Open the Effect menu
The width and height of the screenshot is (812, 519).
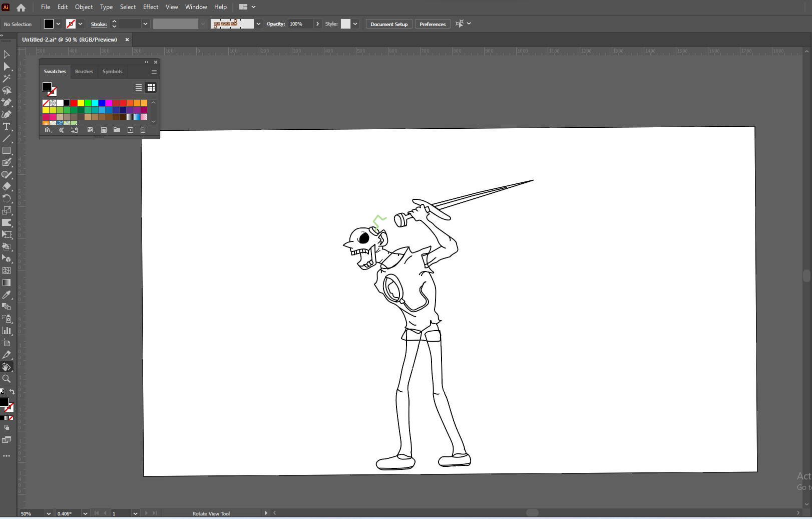[x=151, y=7]
